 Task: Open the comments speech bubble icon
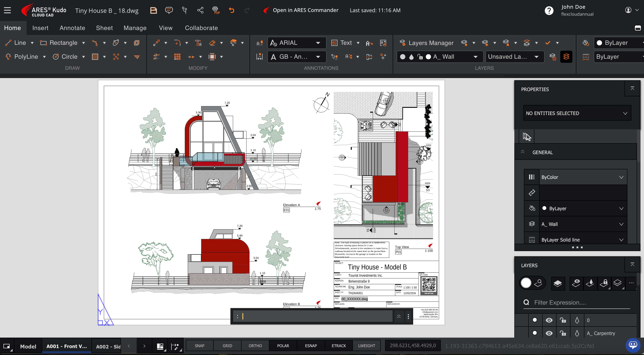(x=169, y=10)
